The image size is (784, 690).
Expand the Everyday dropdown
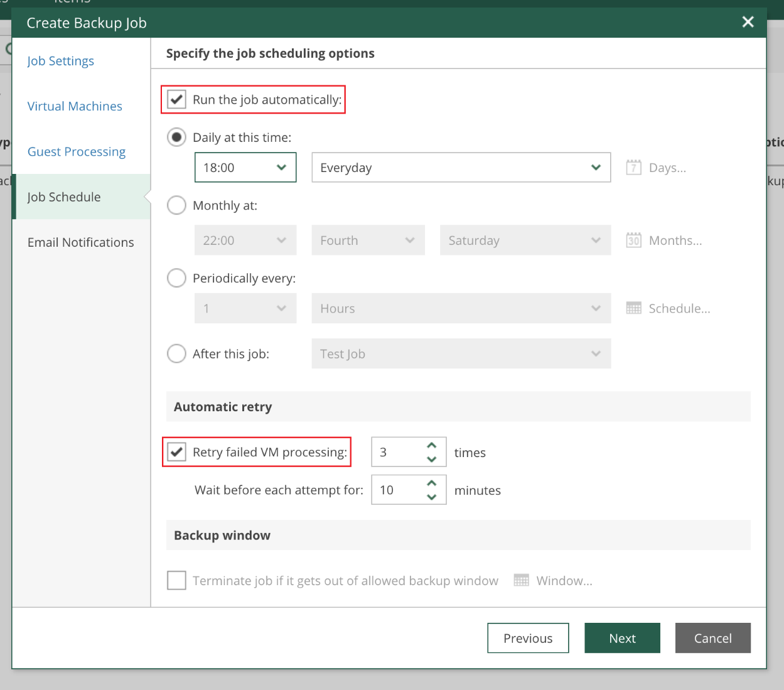[461, 168]
